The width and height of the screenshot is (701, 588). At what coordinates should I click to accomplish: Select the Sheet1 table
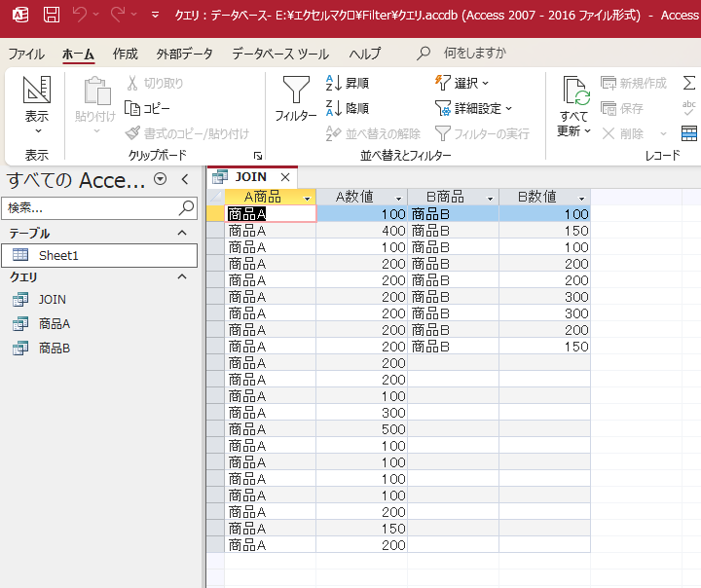point(99,255)
